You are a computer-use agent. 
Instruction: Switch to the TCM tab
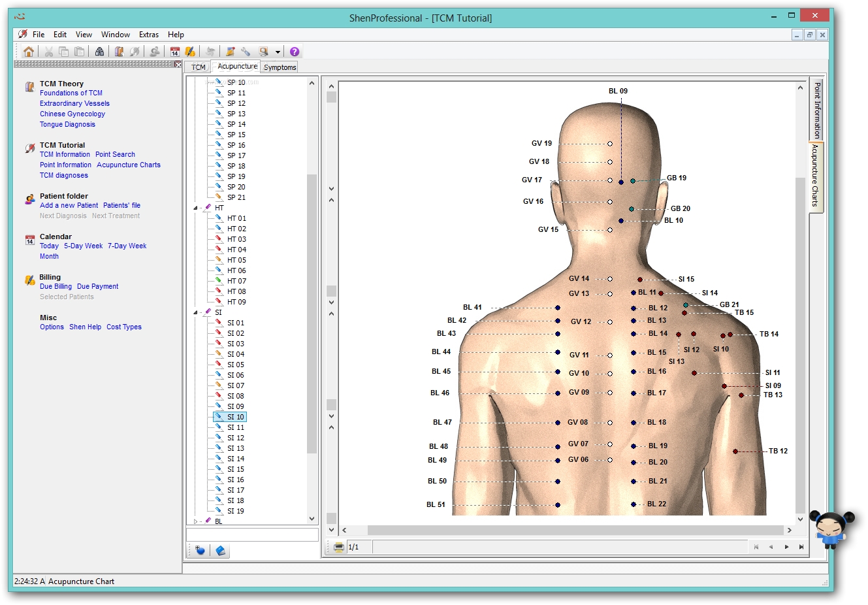pyautogui.click(x=199, y=67)
